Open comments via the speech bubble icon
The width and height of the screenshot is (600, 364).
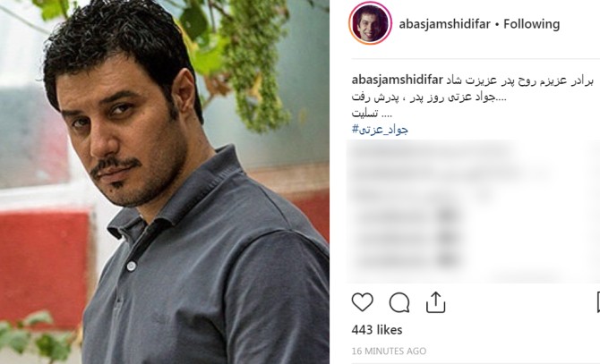tap(399, 303)
